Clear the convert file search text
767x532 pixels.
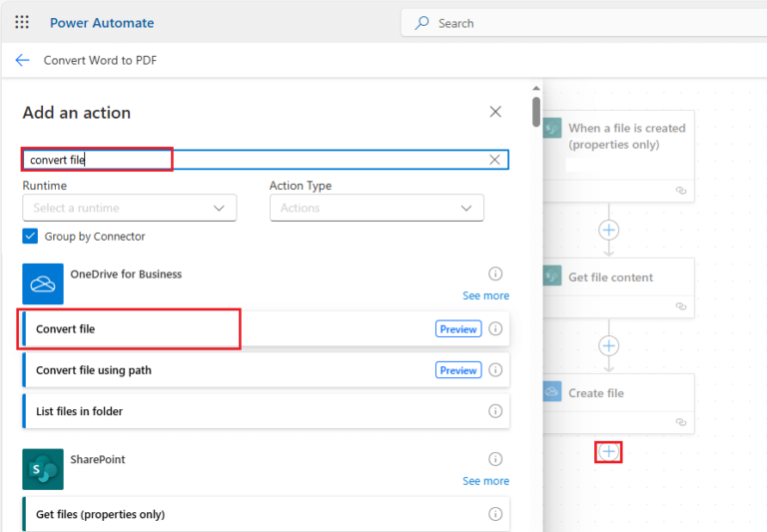[494, 160]
